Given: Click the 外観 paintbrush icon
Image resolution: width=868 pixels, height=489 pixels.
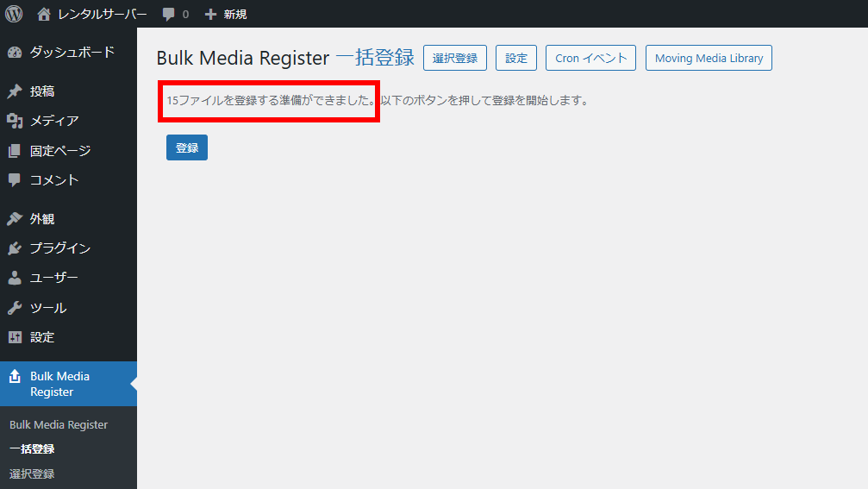Looking at the screenshot, I should click(15, 219).
